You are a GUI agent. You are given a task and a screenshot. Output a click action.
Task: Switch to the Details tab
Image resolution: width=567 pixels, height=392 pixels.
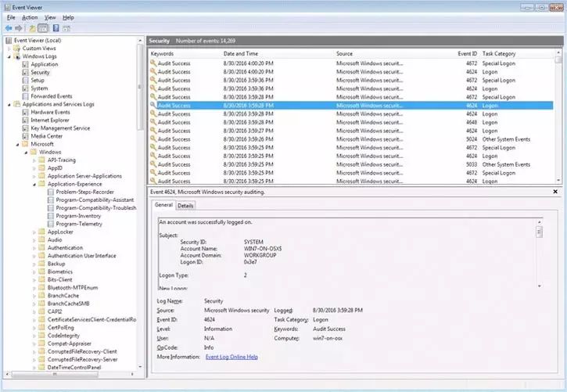coord(185,206)
